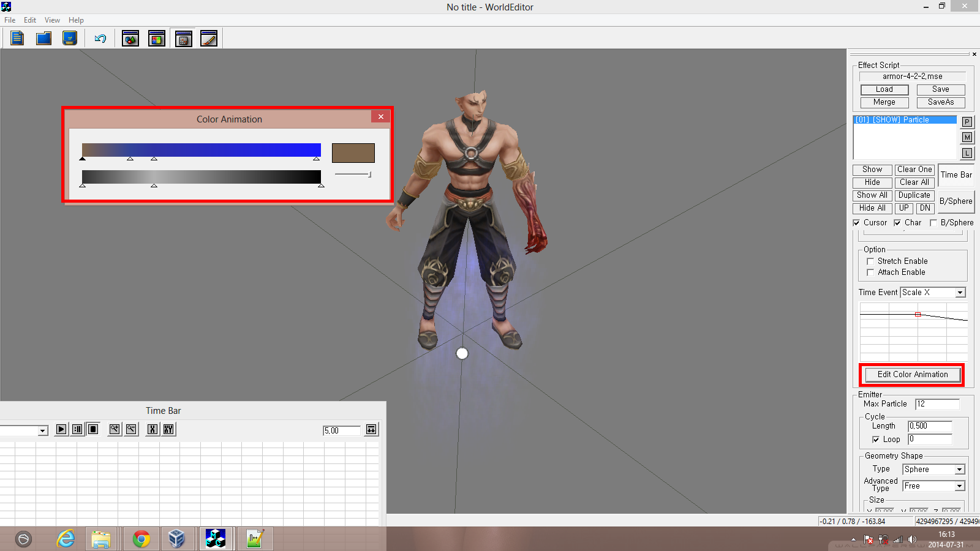This screenshot has width=980, height=551.
Task: Click the blue color gradient bar
Action: 202,150
